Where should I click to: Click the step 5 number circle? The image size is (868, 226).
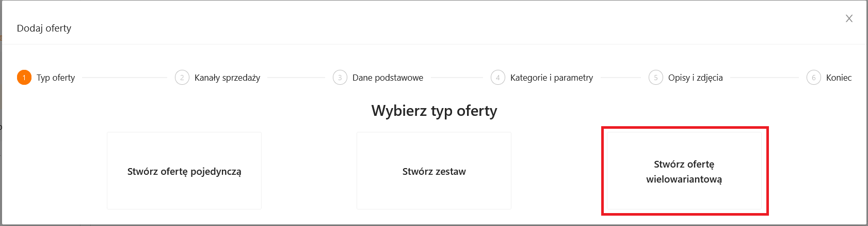tap(656, 78)
